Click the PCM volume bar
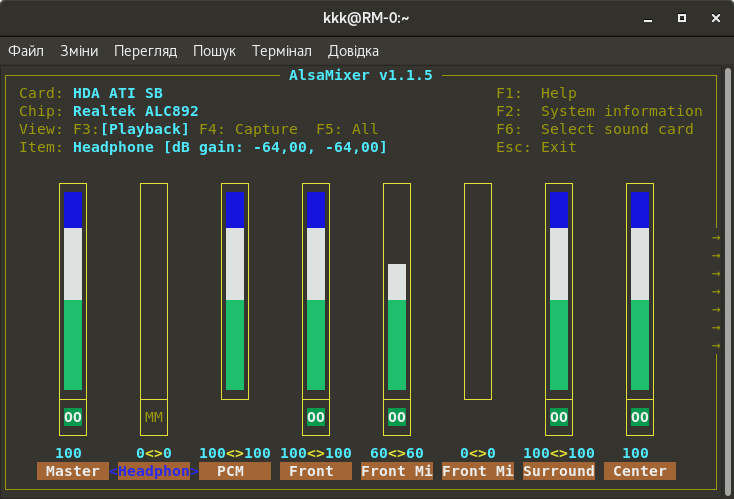This screenshot has height=499, width=734. coord(235,290)
